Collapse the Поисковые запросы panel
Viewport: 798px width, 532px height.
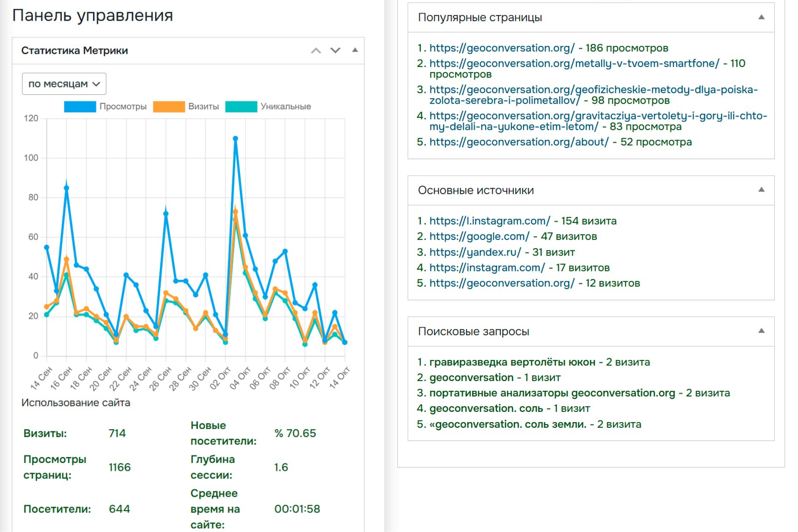(761, 331)
